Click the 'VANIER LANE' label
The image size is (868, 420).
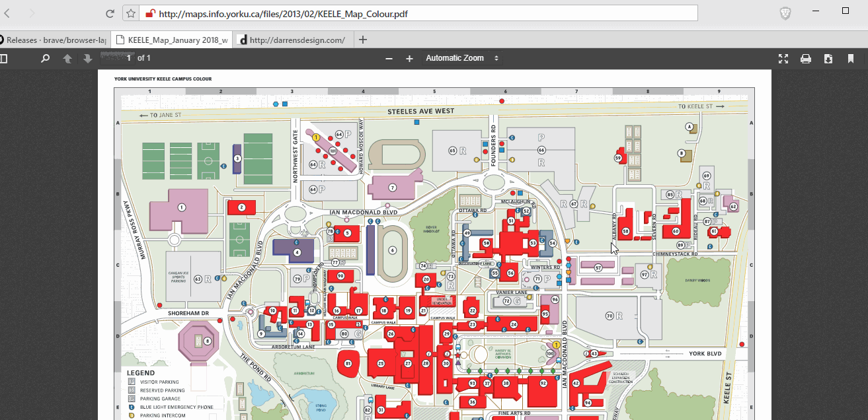512,291
